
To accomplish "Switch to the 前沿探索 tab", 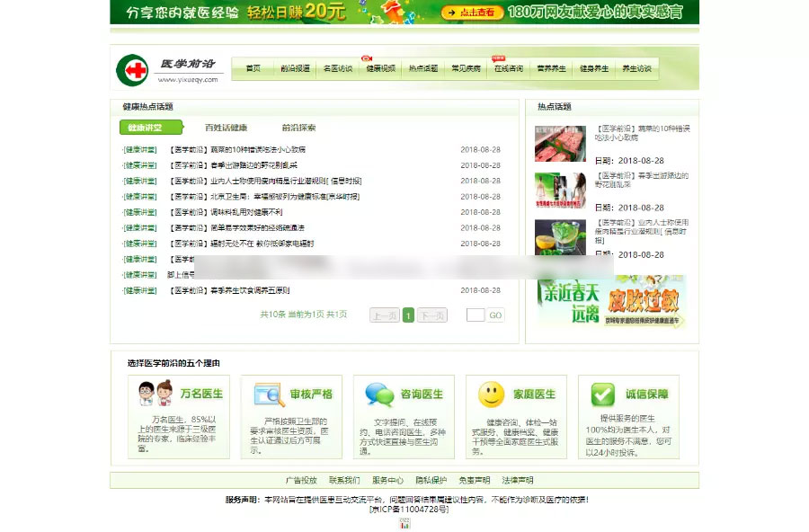I will (x=298, y=128).
